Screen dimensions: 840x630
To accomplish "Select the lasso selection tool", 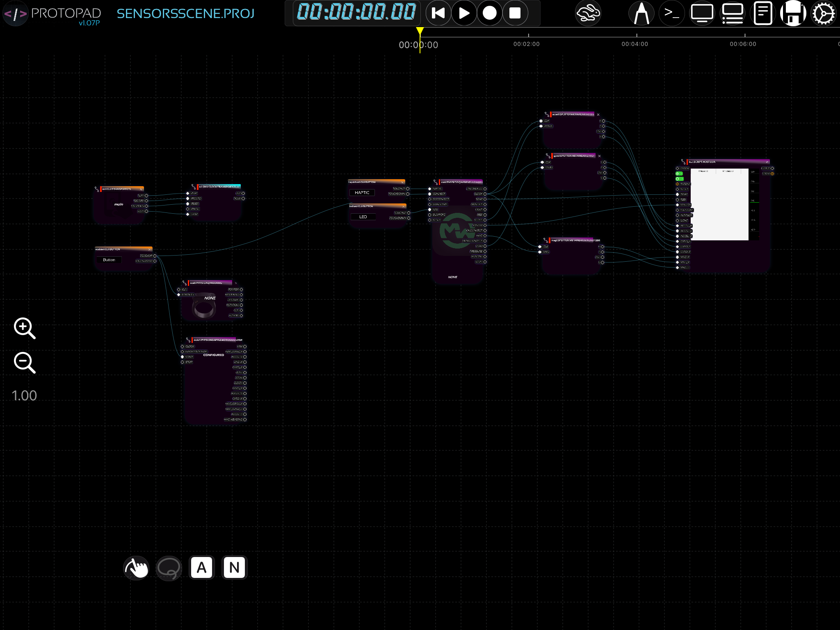I will click(x=169, y=568).
